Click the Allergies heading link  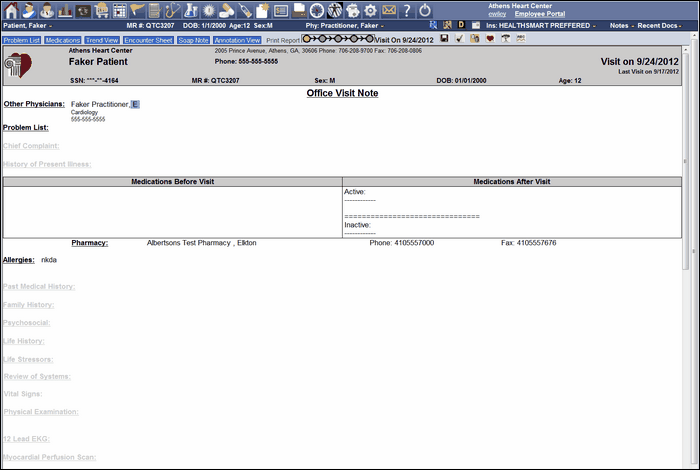point(18,260)
